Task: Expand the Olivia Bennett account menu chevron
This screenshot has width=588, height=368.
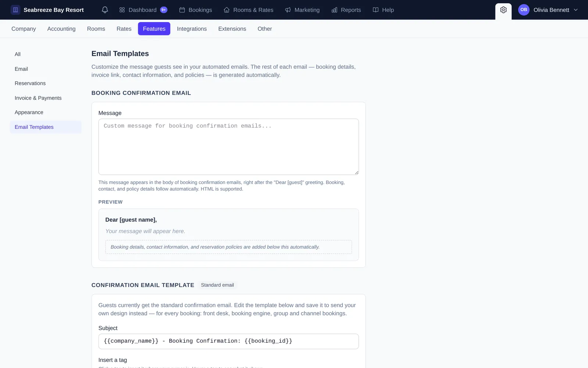Action: (x=576, y=10)
